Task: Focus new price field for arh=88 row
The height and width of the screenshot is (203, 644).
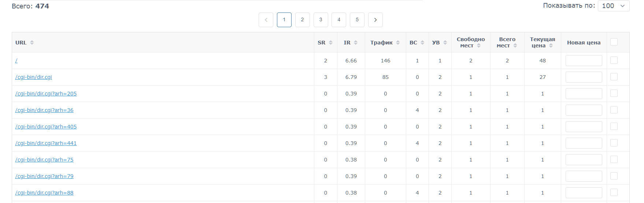Action: pos(584,193)
